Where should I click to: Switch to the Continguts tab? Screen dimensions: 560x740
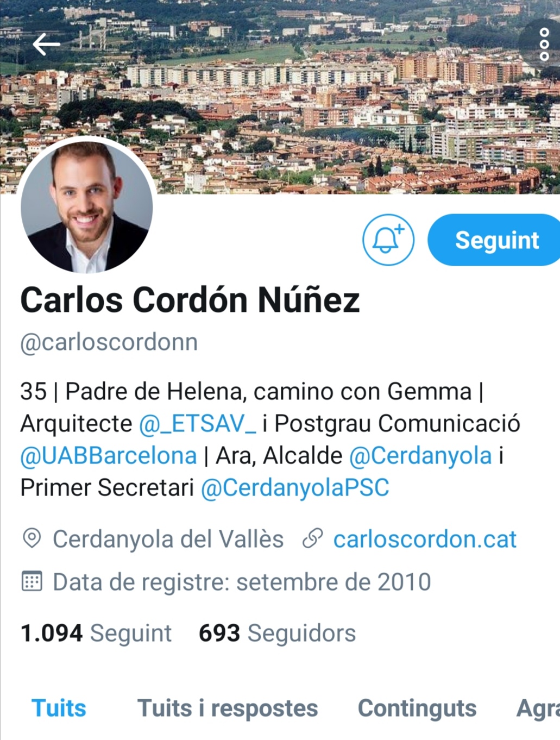coord(417,708)
